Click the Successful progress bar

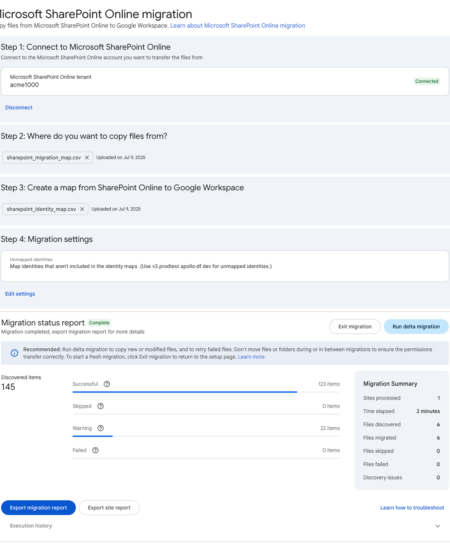(x=206, y=392)
